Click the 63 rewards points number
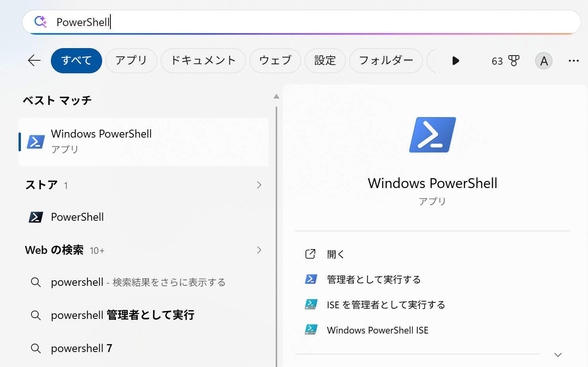The width and height of the screenshot is (588, 367). click(x=497, y=61)
